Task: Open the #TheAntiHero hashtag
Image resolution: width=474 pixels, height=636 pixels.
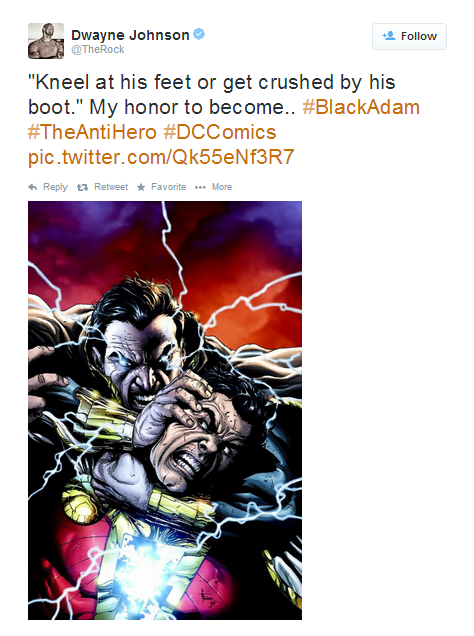Action: (92, 132)
